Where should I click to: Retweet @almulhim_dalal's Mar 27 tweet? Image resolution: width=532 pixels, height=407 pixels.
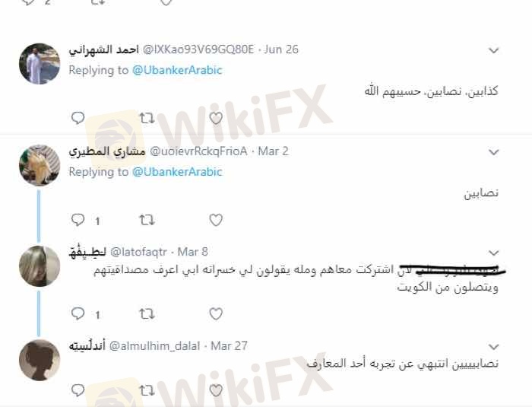point(147,390)
